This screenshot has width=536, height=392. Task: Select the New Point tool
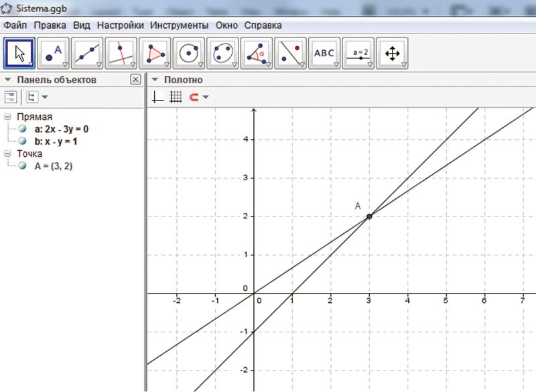[x=54, y=54]
